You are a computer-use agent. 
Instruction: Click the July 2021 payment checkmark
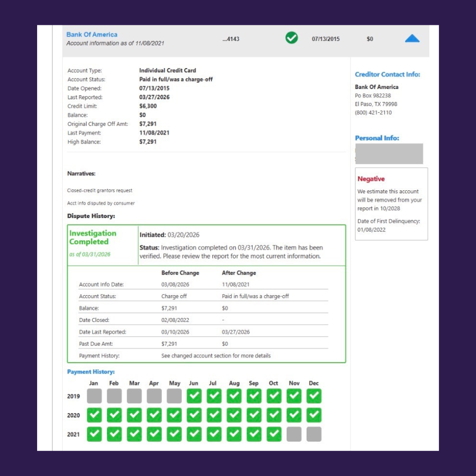(x=214, y=434)
